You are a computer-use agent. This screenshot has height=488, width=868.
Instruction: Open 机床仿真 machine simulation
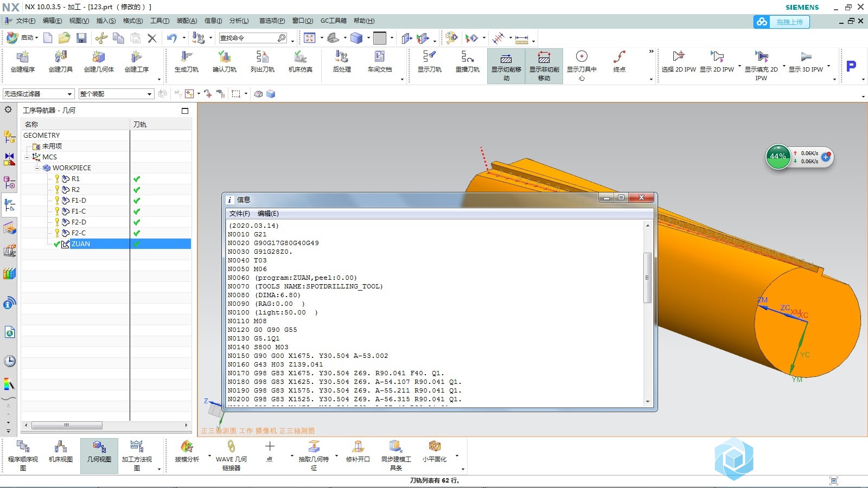click(301, 62)
